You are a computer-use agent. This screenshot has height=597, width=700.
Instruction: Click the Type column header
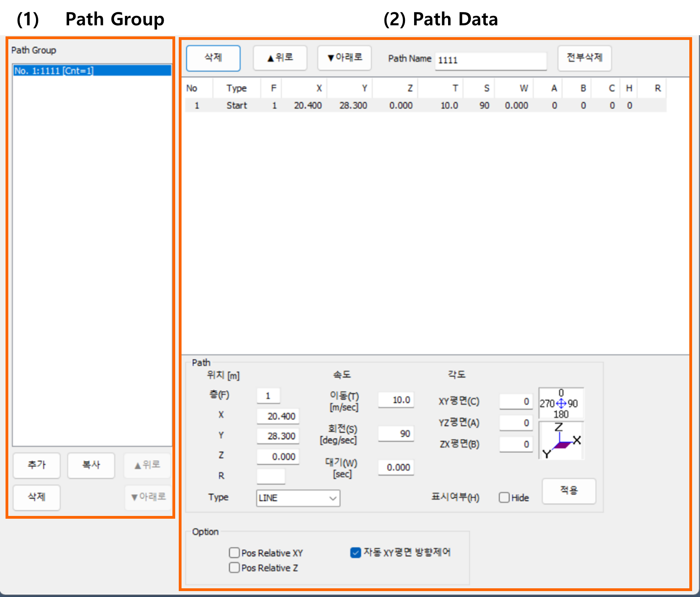click(236, 88)
